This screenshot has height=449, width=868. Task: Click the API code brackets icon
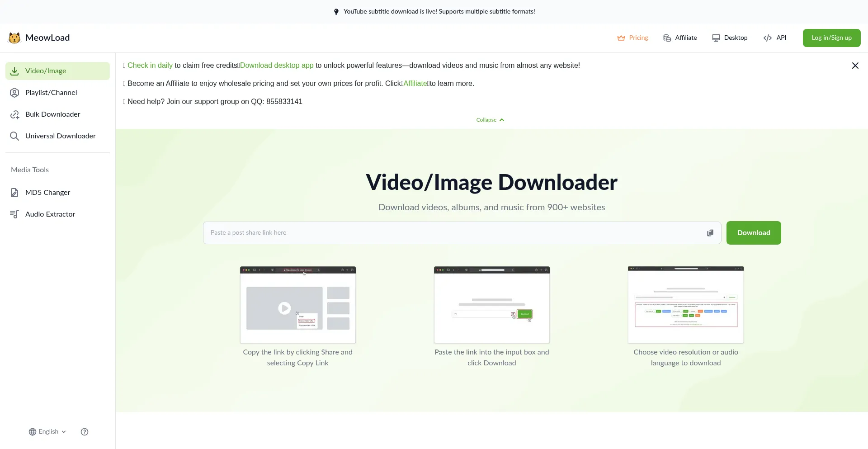pos(768,38)
